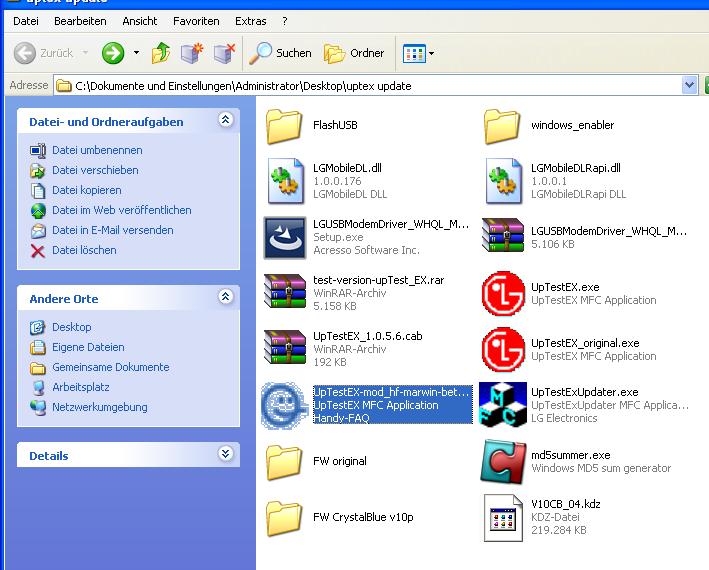709x570 pixels.
Task: Select the file name UpTestEX_1.0.5.6.cab
Action: coord(368,336)
